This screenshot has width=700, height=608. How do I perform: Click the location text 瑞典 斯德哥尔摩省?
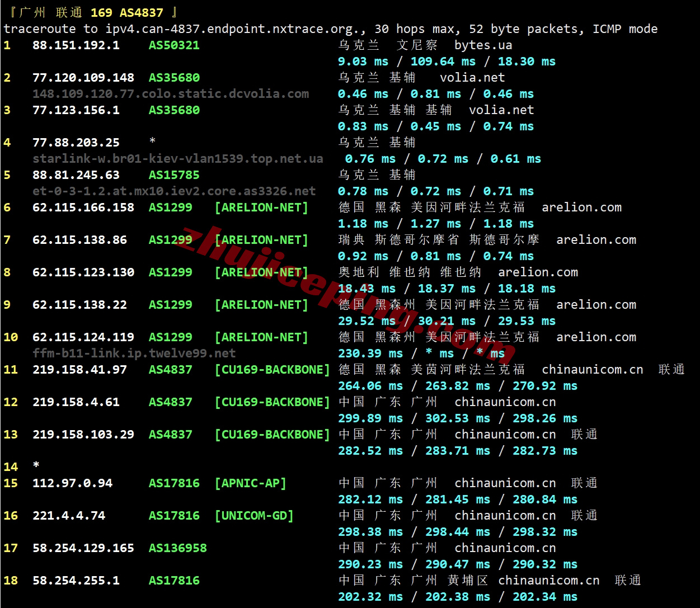point(399,240)
